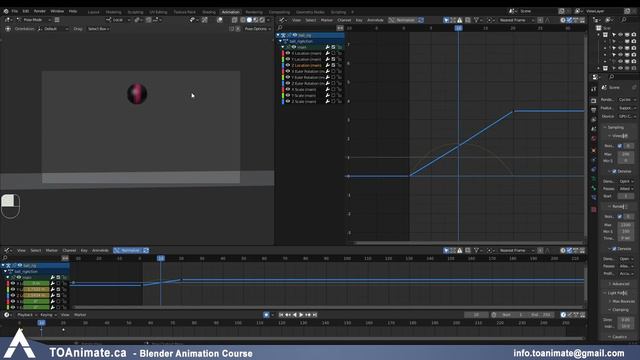This screenshot has height=360, width=640.
Task: Toggle modifiers wrench on Y Location in upper graph editor
Action: [x=327, y=59]
